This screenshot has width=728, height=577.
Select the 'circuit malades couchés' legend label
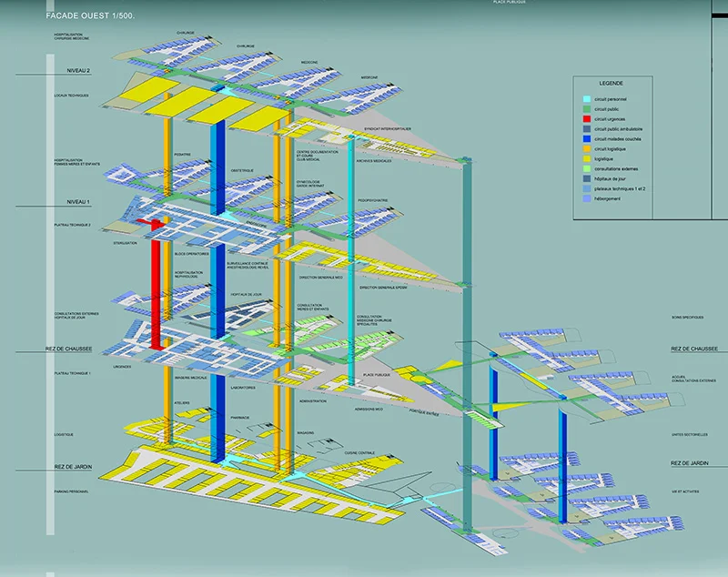click(x=618, y=139)
